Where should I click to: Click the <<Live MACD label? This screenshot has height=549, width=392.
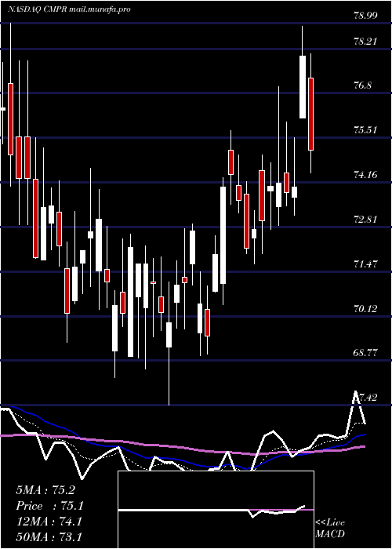pyautogui.click(x=330, y=528)
